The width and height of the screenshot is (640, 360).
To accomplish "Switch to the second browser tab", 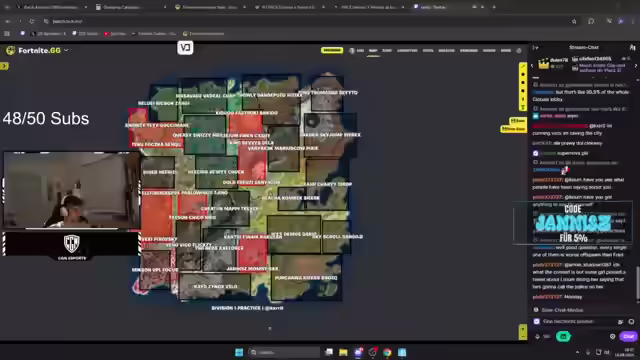I will 131,7.
